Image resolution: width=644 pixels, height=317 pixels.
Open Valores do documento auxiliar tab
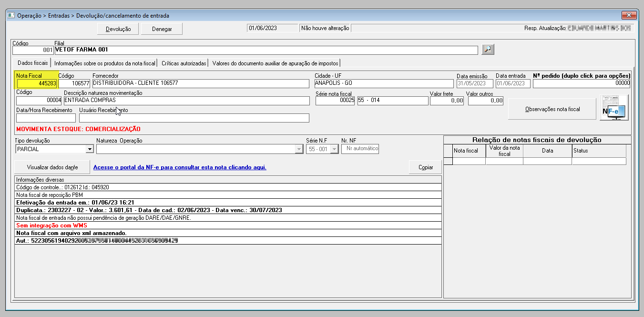275,63
